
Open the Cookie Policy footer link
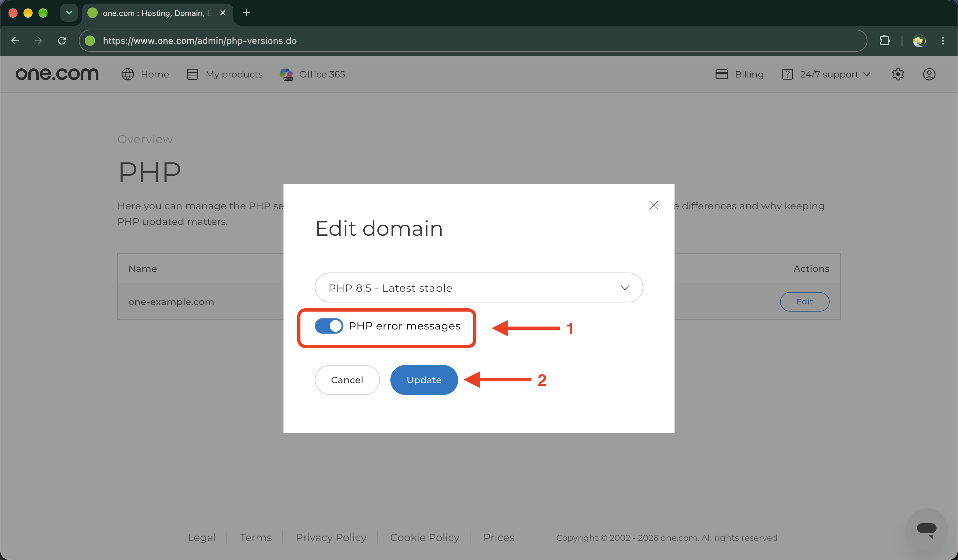[x=425, y=537]
